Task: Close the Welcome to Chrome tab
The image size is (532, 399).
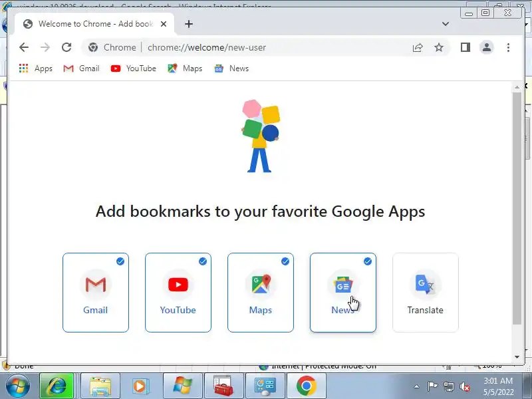Action: pyautogui.click(x=164, y=24)
